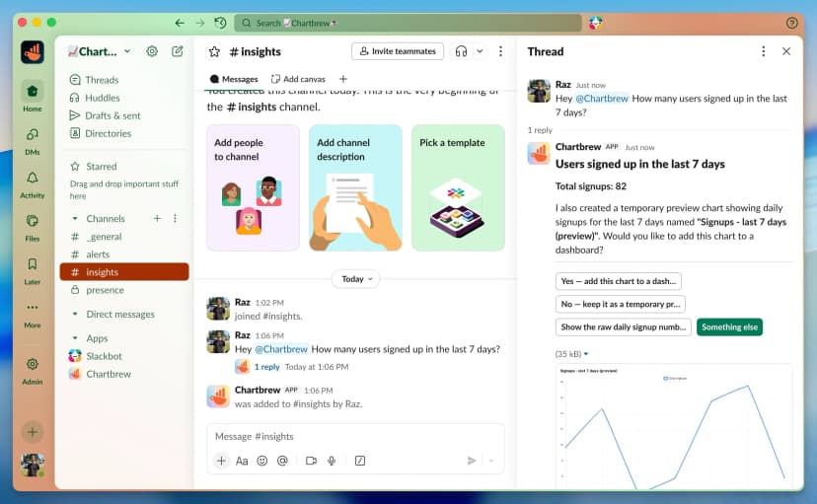The width and height of the screenshot is (817, 504).
Task: Collapse the Apps section
Action: tap(75, 338)
